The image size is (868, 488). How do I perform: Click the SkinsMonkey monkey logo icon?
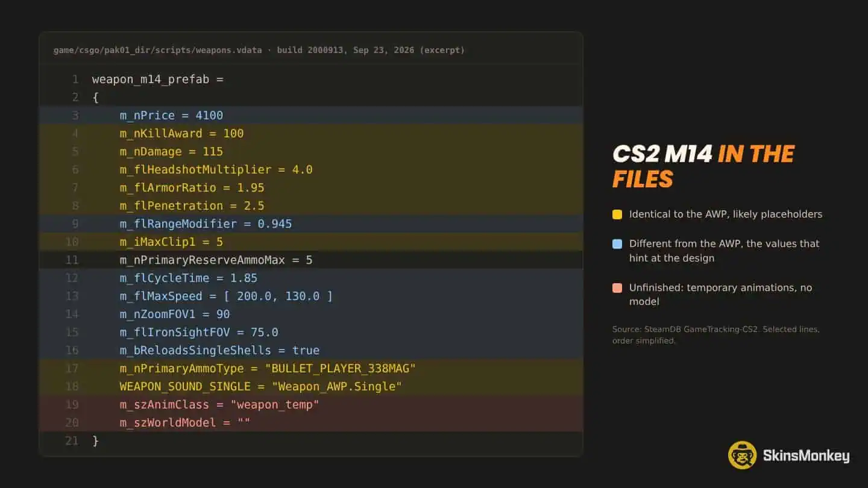coord(742,455)
